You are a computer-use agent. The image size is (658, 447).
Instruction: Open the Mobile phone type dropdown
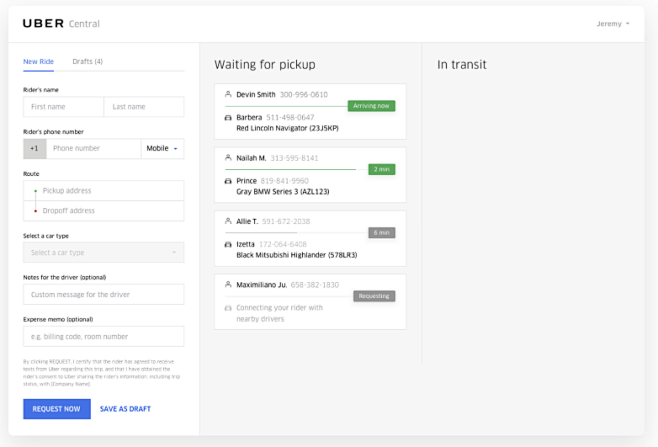163,149
